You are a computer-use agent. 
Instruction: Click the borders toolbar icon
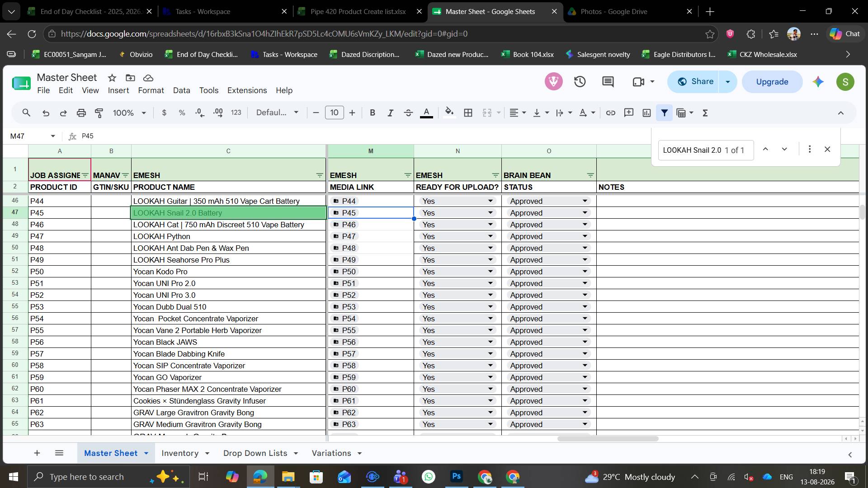[x=468, y=113]
